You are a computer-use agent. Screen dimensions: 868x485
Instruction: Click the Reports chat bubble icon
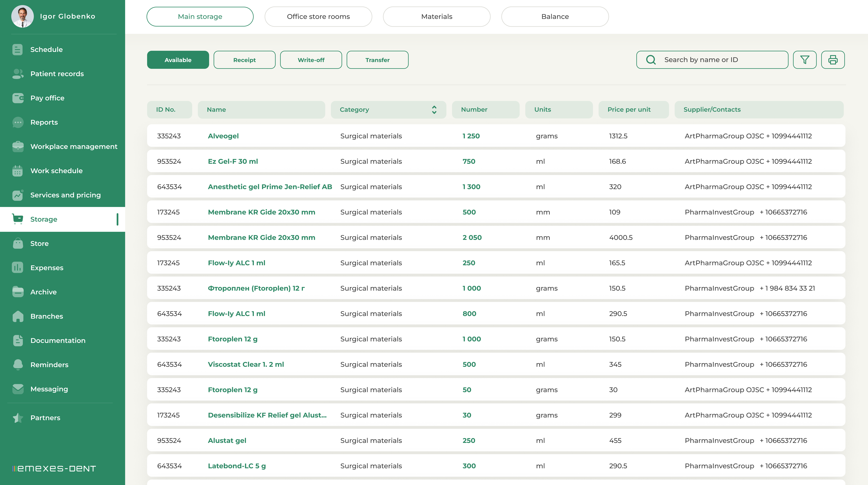click(x=17, y=122)
